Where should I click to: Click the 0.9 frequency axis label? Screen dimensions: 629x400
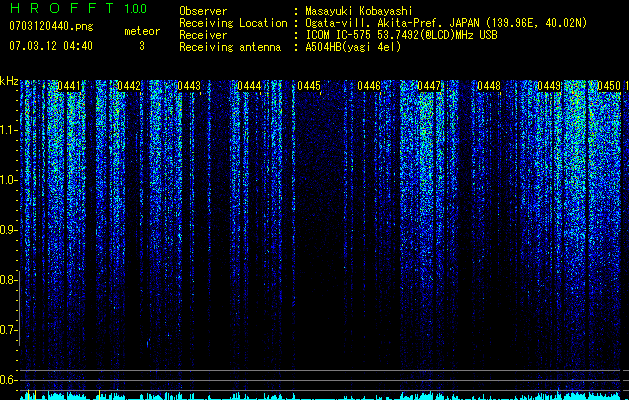tap(8, 230)
